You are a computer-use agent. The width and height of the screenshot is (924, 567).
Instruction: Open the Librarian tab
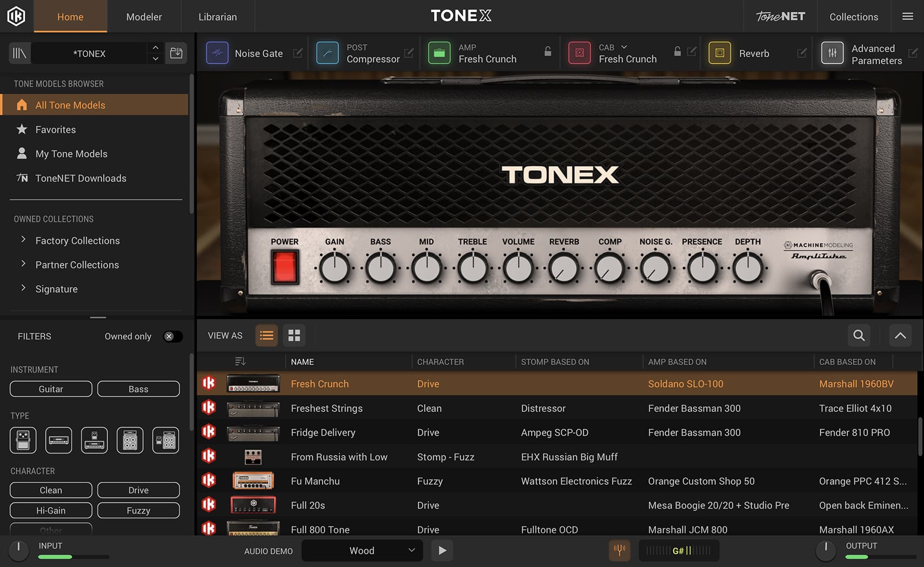click(x=217, y=17)
